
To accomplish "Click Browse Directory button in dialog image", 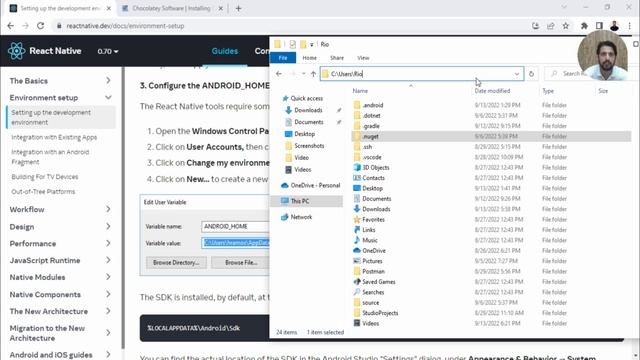I will (176, 262).
